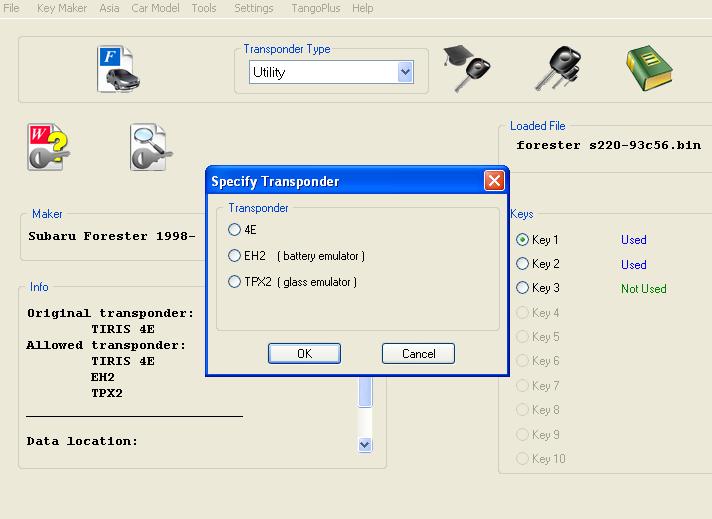Confirm with the OK button

point(304,353)
